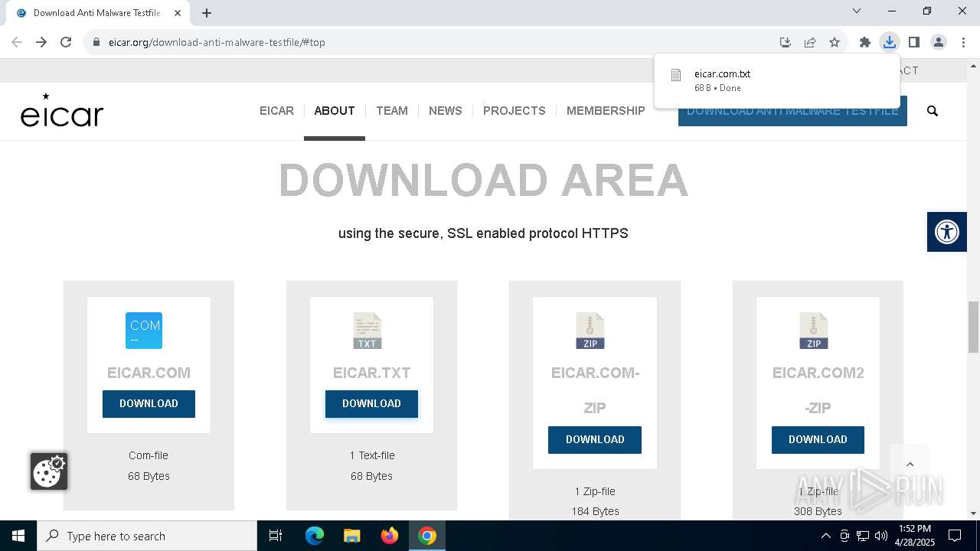The image size is (980, 551).
Task: Click the EICAR.COM2-ZIP file icon
Action: tap(814, 331)
